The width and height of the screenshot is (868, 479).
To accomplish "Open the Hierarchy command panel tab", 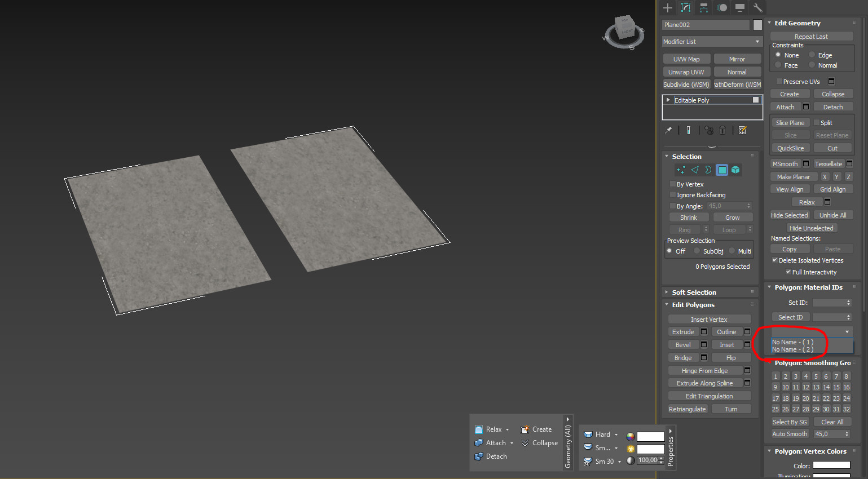I will (x=704, y=7).
